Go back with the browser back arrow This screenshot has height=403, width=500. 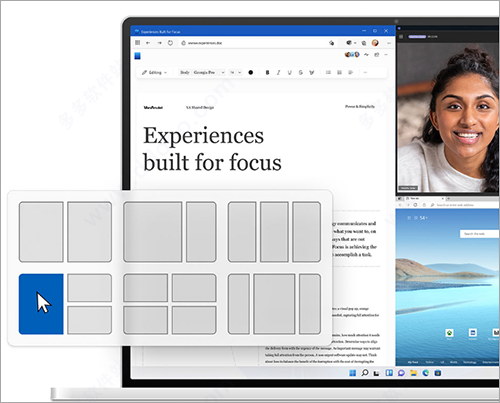[x=148, y=43]
